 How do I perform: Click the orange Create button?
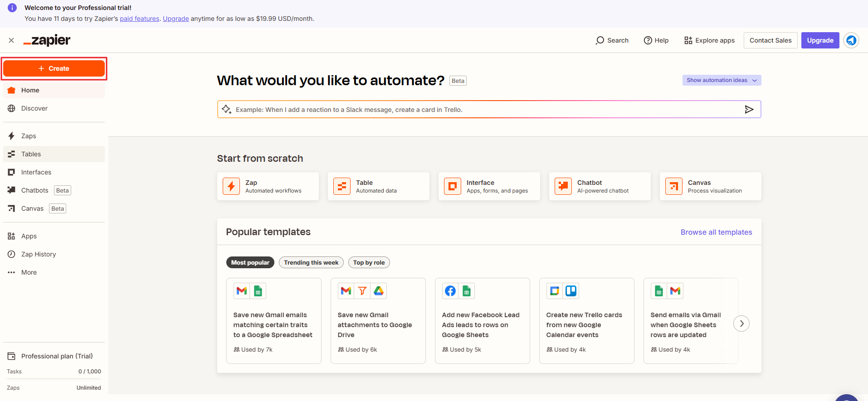tap(54, 68)
